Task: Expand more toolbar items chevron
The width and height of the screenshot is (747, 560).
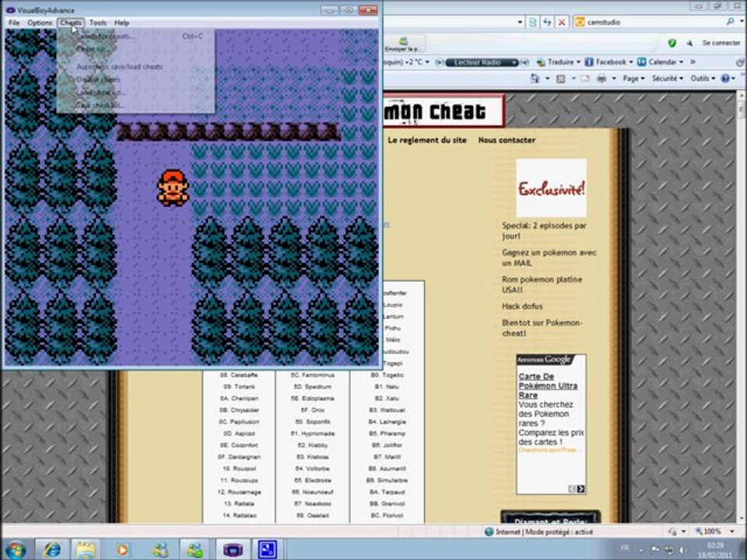Action: tap(693, 62)
